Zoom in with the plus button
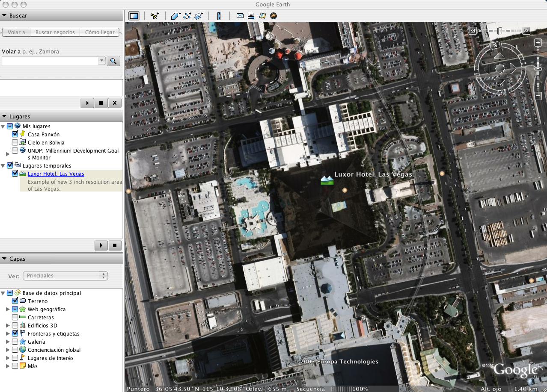Image resolution: width=547 pixels, height=392 pixels. click(538, 42)
